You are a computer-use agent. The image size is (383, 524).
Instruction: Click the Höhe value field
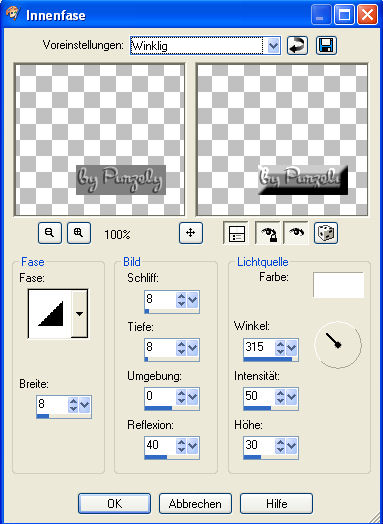(259, 445)
